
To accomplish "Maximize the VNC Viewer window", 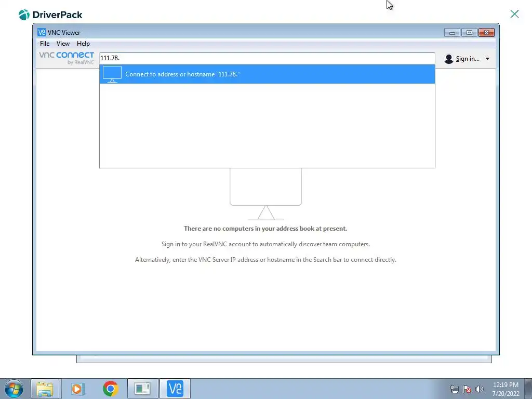I will coord(469,33).
